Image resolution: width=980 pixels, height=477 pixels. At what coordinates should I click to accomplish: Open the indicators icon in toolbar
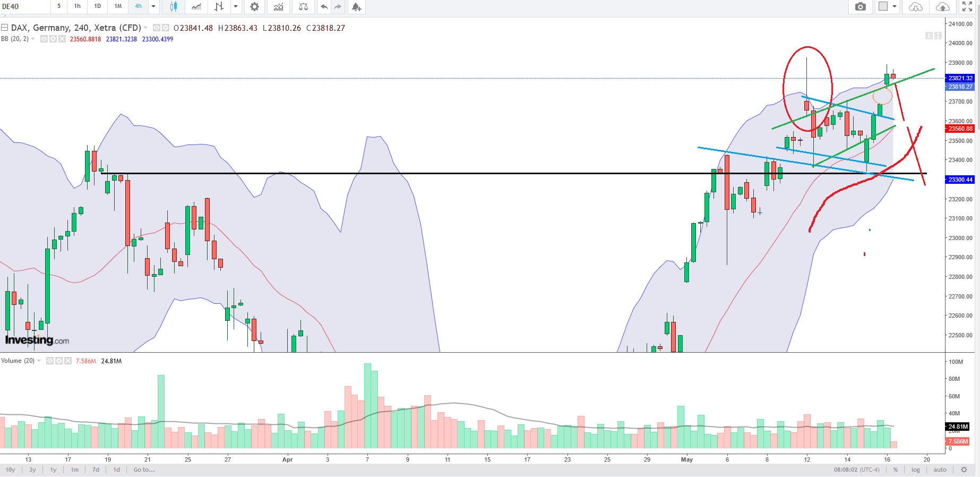tap(278, 6)
